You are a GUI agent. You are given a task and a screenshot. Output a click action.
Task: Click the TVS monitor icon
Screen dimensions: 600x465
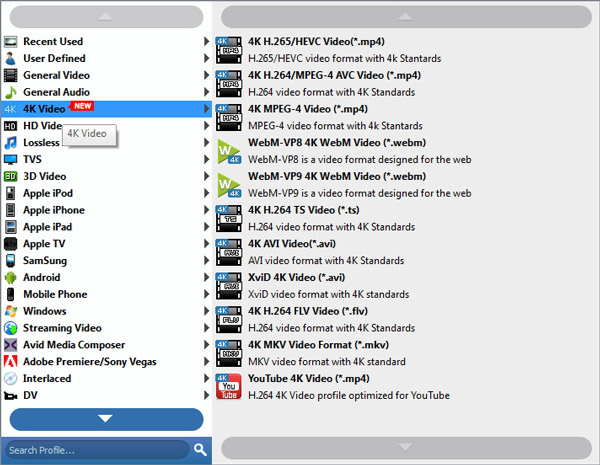10,159
